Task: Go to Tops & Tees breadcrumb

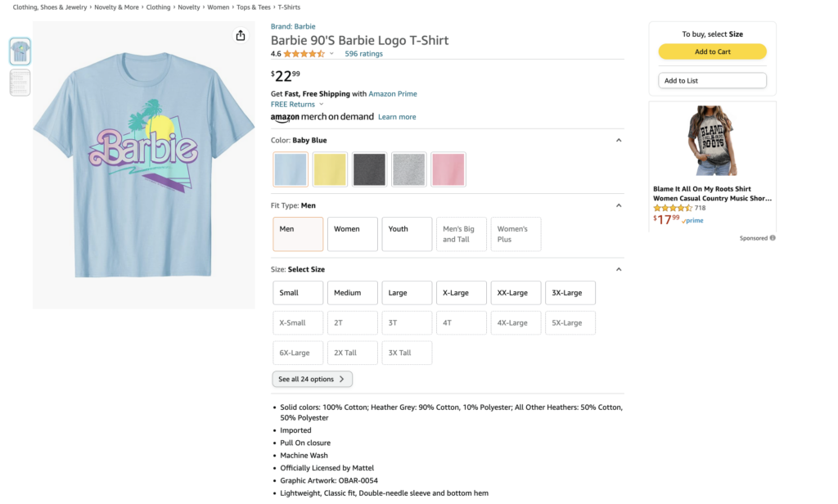Action: [x=254, y=7]
